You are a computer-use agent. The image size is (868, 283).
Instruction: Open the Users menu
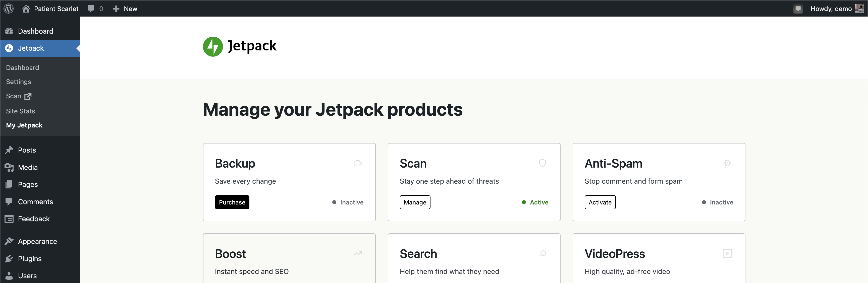(40, 275)
